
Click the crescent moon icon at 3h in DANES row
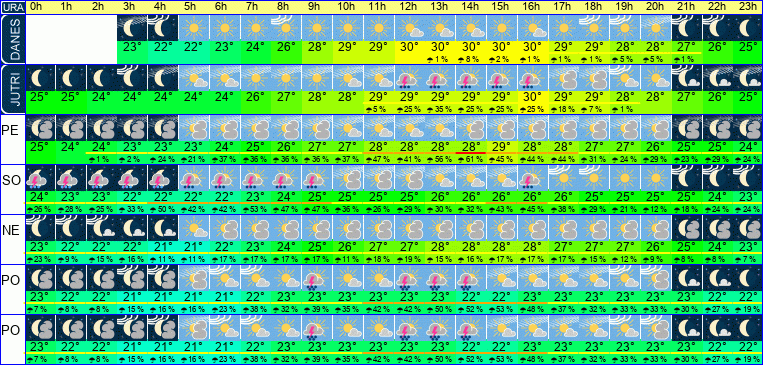coord(132,28)
